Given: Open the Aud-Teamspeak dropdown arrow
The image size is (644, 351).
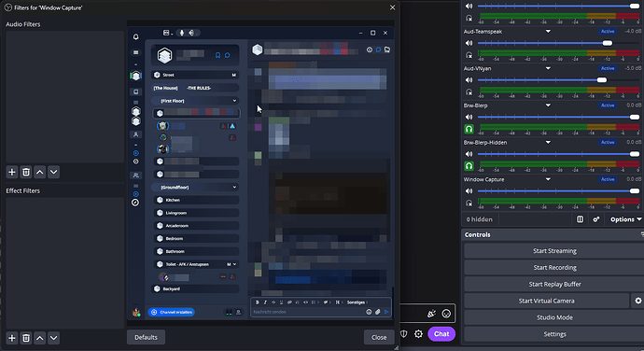Looking at the screenshot, I should click(548, 32).
